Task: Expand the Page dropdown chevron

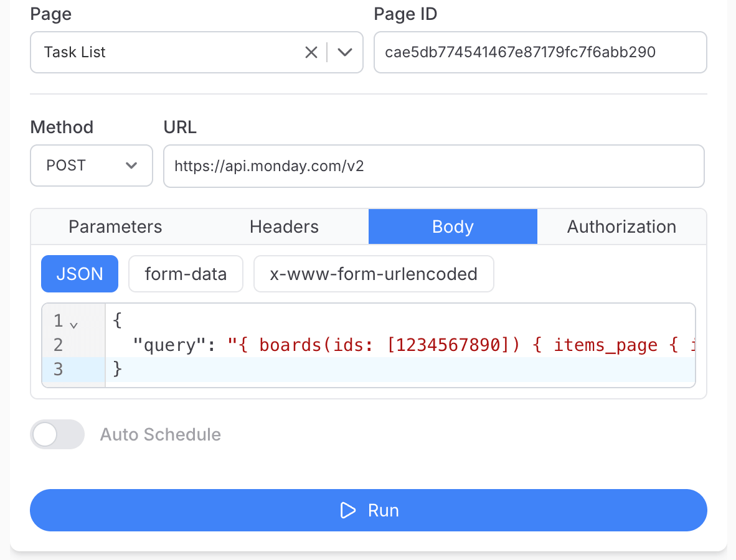Action: [x=345, y=52]
